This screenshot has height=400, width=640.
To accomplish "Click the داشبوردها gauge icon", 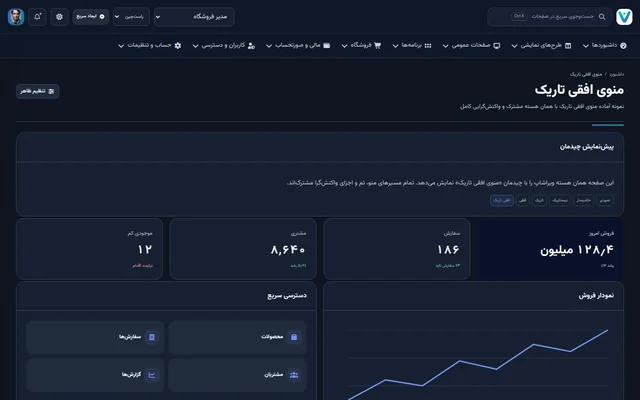I will pyautogui.click(x=623, y=46).
